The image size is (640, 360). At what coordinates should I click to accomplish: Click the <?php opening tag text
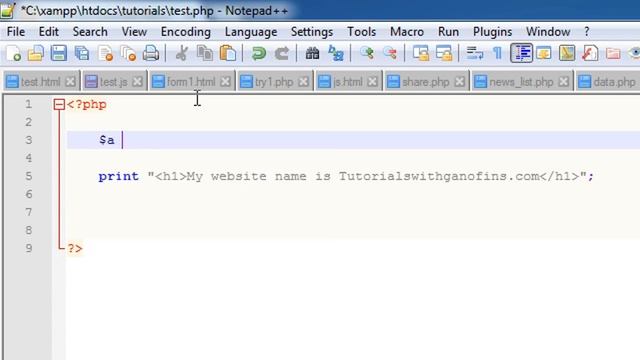87,104
